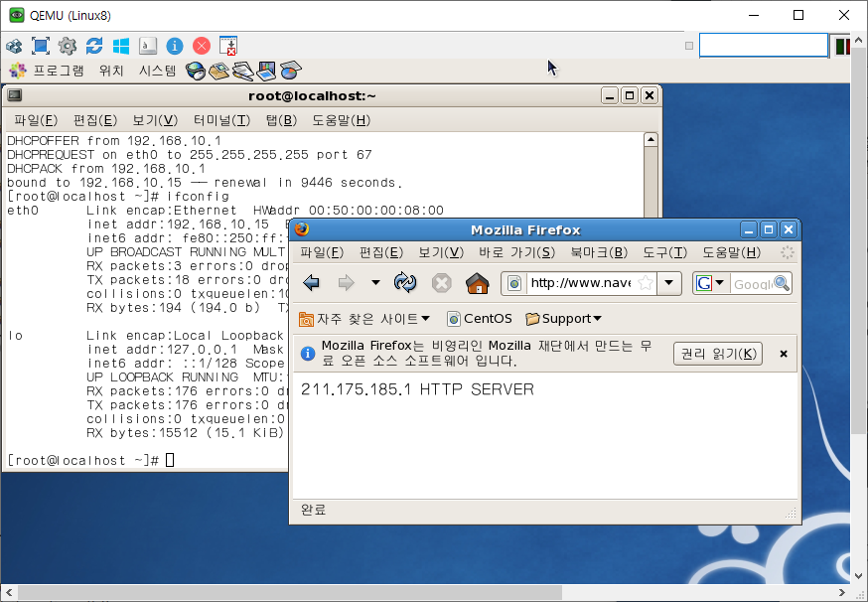Open terminal 터미널(T) menu
Screen dimensions: 868x602
tap(221, 120)
